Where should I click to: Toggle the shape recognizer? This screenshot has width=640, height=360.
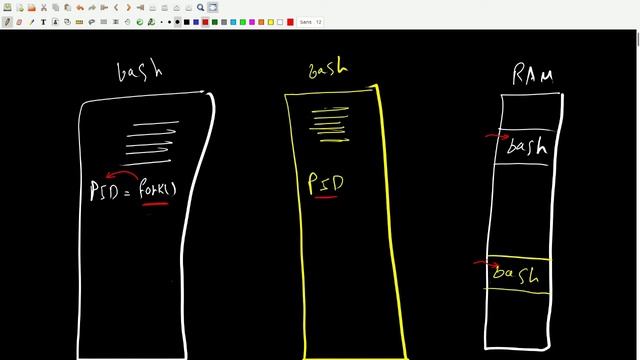pos(67,22)
